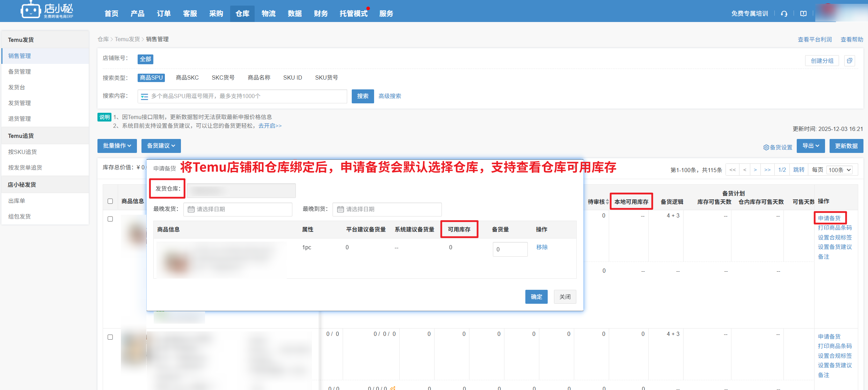Click calendar icon in 最晚发货 date field
This screenshot has width=868, height=390.
tap(191, 209)
